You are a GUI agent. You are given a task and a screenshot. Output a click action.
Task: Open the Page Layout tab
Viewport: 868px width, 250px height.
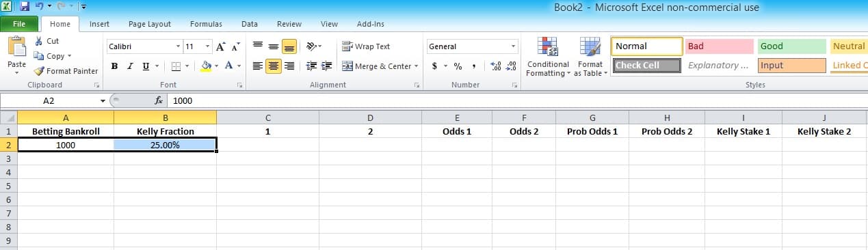(x=150, y=24)
